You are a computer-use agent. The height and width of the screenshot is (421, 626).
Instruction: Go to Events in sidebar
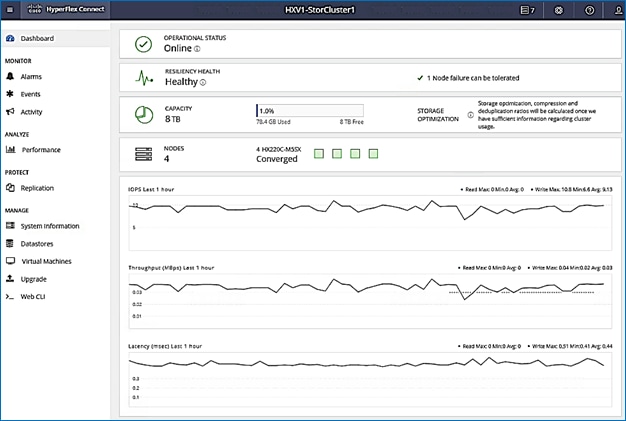[x=30, y=94]
